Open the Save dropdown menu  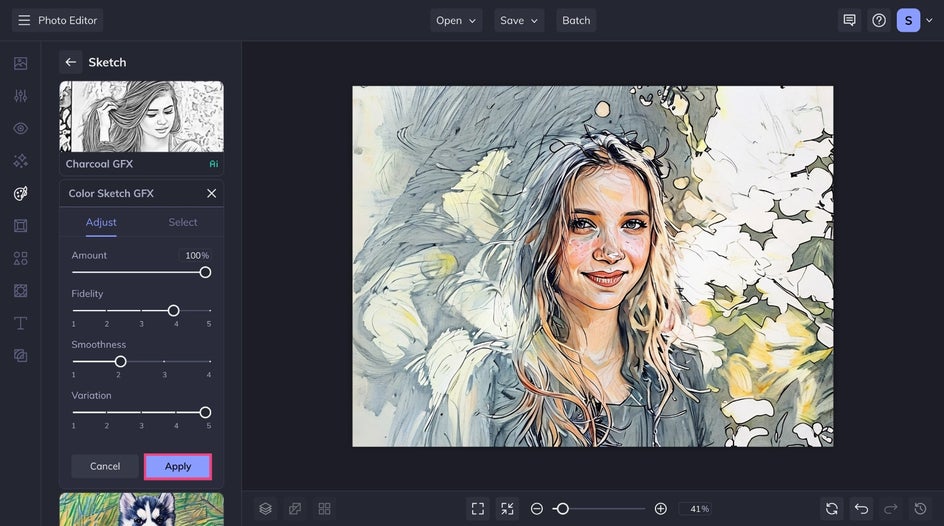click(519, 20)
